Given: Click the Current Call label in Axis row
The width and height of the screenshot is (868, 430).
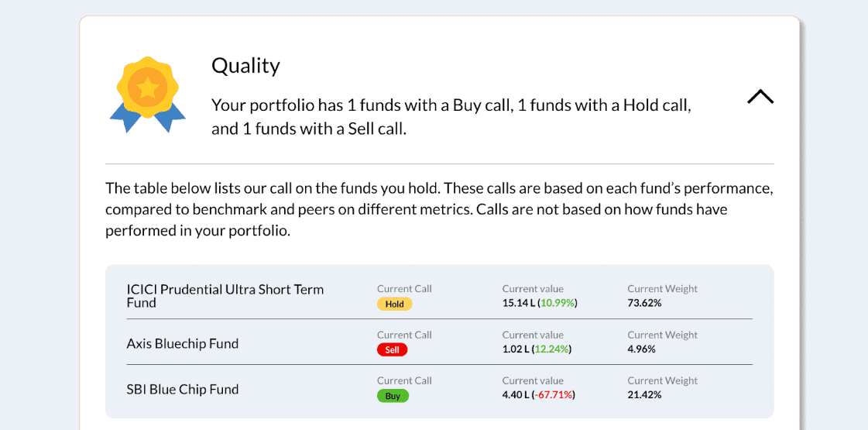Looking at the screenshot, I should tap(404, 335).
